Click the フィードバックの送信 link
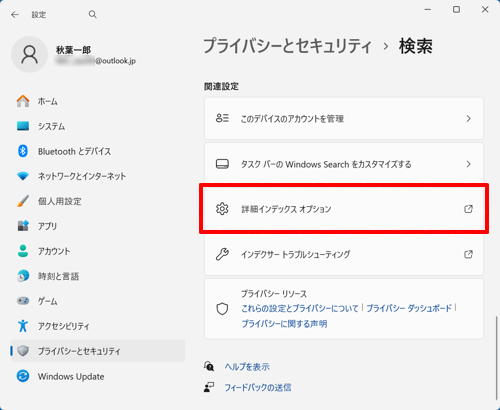This screenshot has height=410, width=500. [258, 387]
